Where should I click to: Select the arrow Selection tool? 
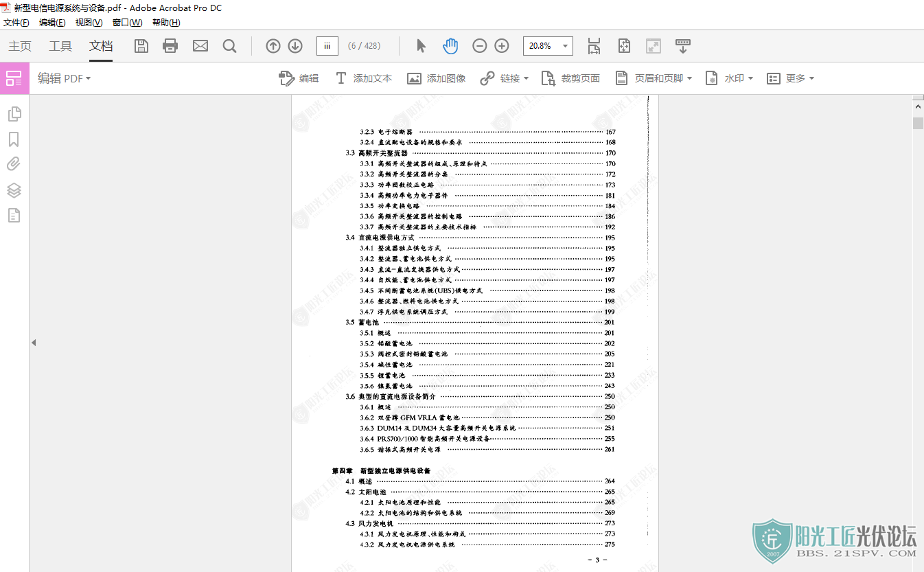[x=421, y=46]
